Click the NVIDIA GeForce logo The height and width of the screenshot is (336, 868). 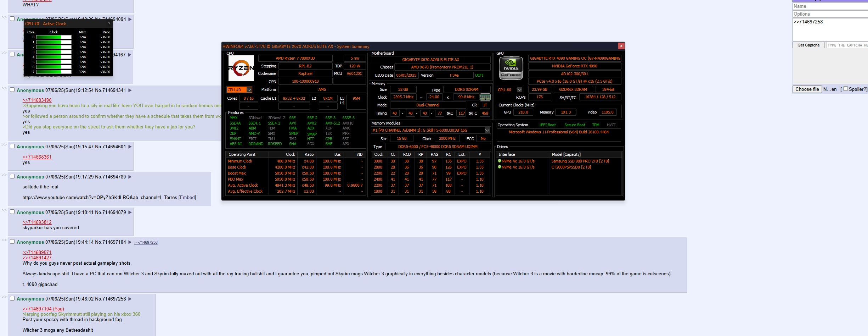(x=511, y=68)
